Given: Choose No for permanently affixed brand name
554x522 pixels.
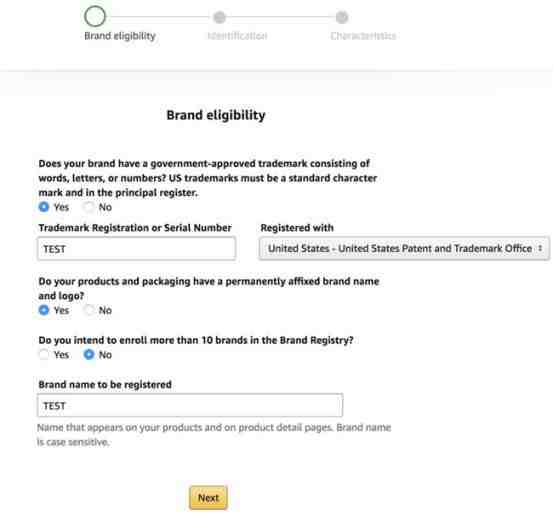Looking at the screenshot, I should pyautogui.click(x=88, y=310).
